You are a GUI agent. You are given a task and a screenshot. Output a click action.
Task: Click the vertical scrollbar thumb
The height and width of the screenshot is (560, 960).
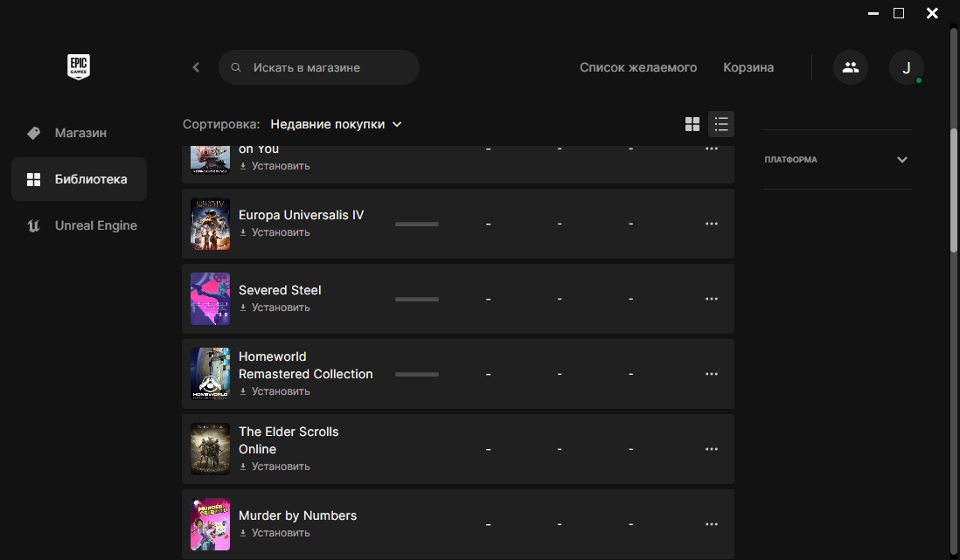click(x=953, y=190)
